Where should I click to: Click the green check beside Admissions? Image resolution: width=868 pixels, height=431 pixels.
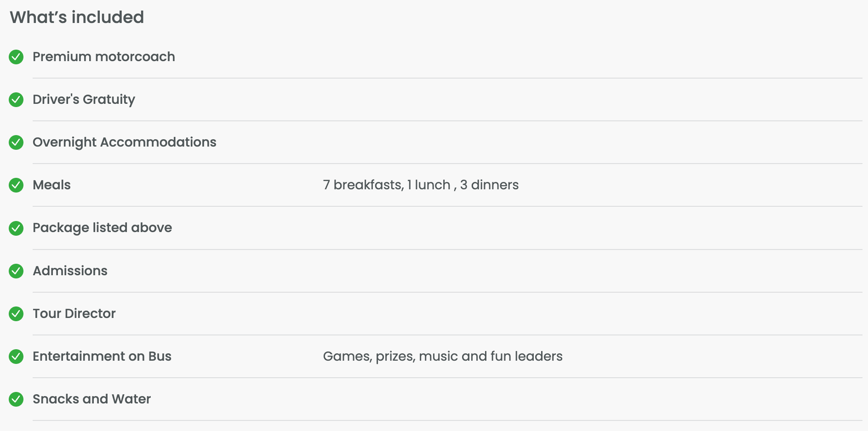coord(16,271)
